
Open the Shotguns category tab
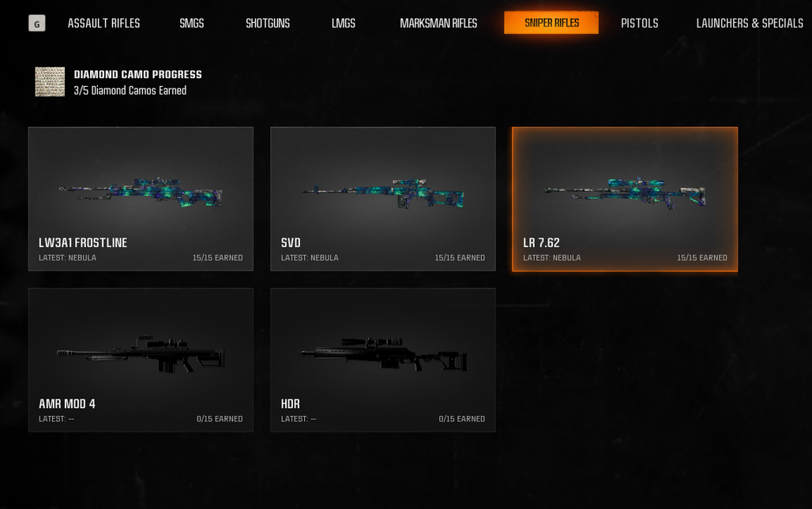[268, 23]
